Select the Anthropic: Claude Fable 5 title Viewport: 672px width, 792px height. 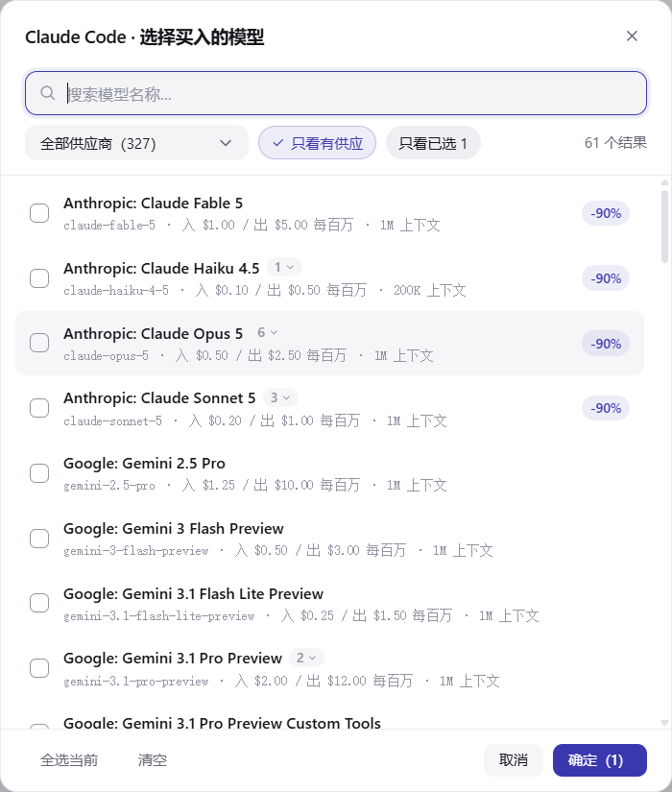pyautogui.click(x=153, y=204)
